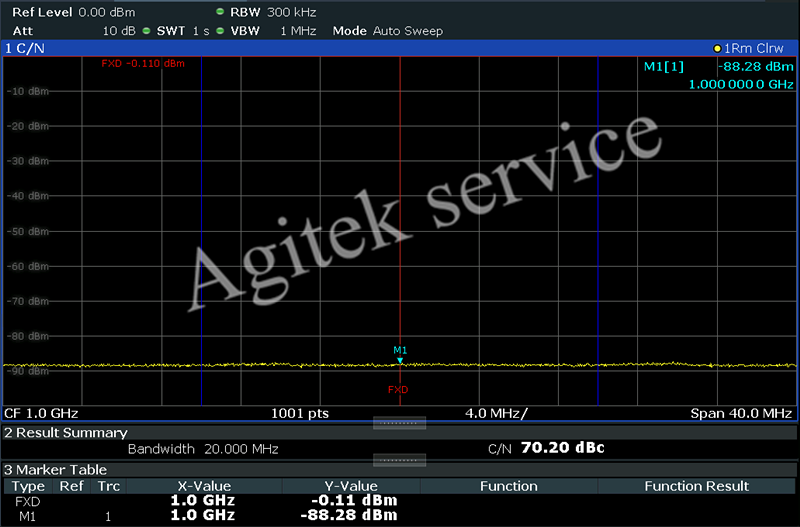Select the SWT 1 s sweep time

point(183,31)
